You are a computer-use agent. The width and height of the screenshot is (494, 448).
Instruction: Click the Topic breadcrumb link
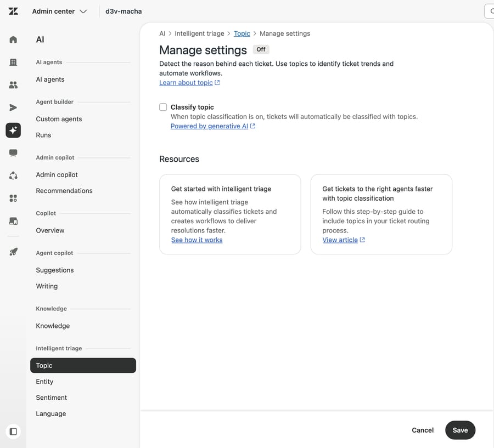(x=242, y=33)
